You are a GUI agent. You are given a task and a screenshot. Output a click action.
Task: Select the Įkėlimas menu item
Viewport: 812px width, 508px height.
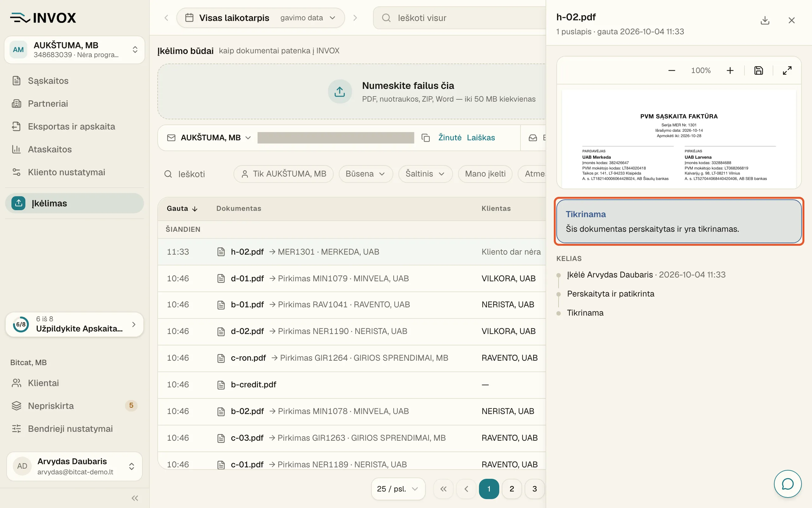pos(75,203)
